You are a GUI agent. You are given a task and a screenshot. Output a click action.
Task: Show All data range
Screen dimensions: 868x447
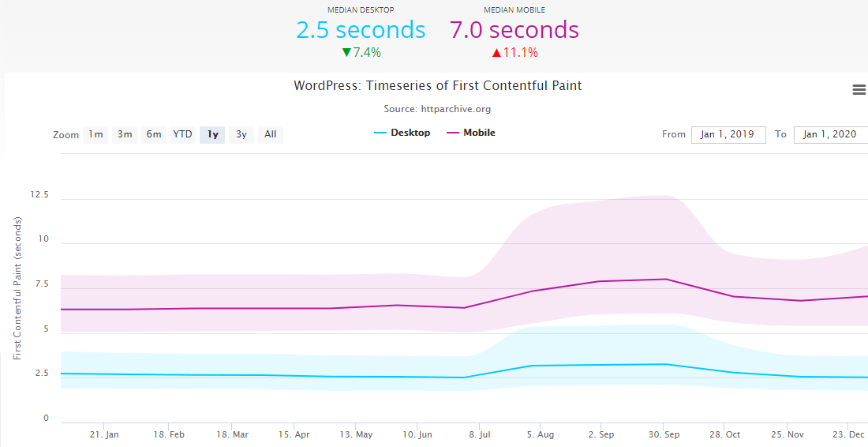coord(271,134)
